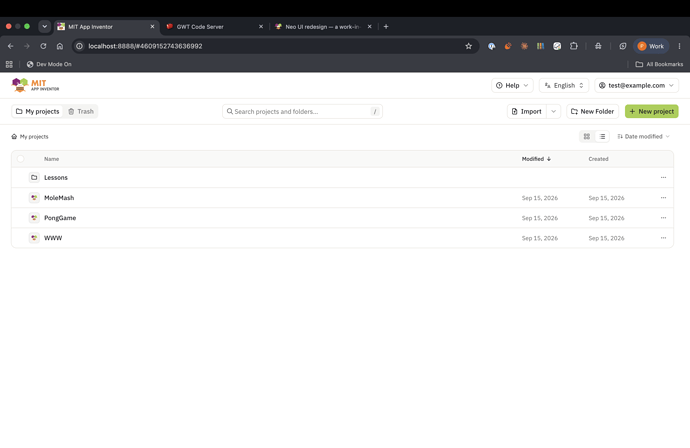Select all projects with header checkbox
Viewport: 690px width, 448px height.
pyautogui.click(x=21, y=159)
